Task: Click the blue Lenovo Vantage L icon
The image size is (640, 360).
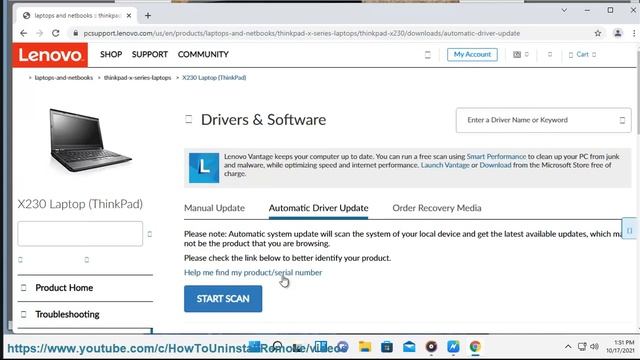Action: [204, 168]
